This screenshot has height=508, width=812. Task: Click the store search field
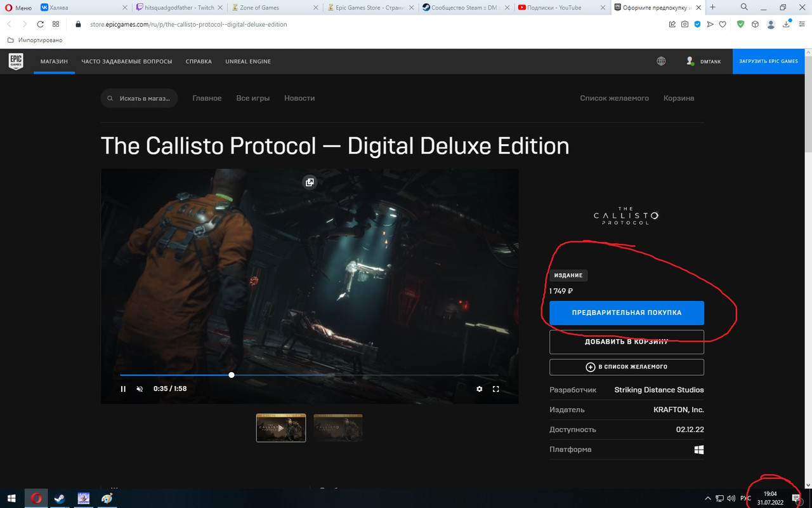(139, 98)
